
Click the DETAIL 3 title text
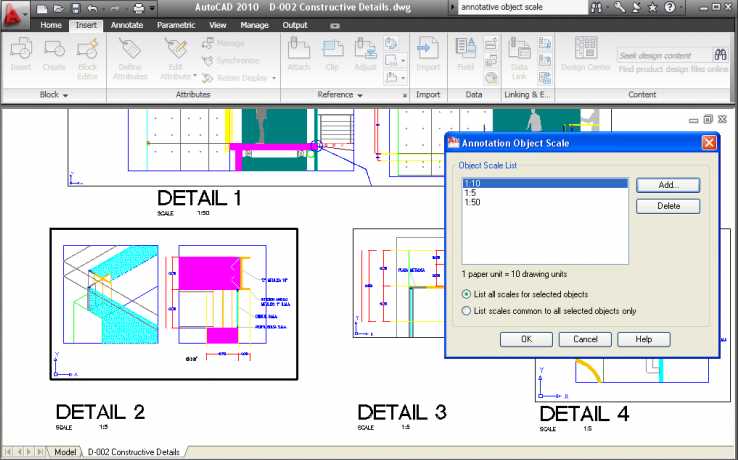pos(402,412)
